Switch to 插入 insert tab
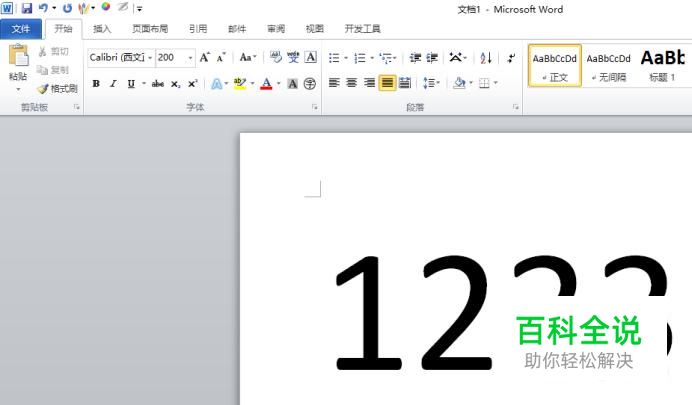This screenshot has width=692, height=405. pos(102,29)
